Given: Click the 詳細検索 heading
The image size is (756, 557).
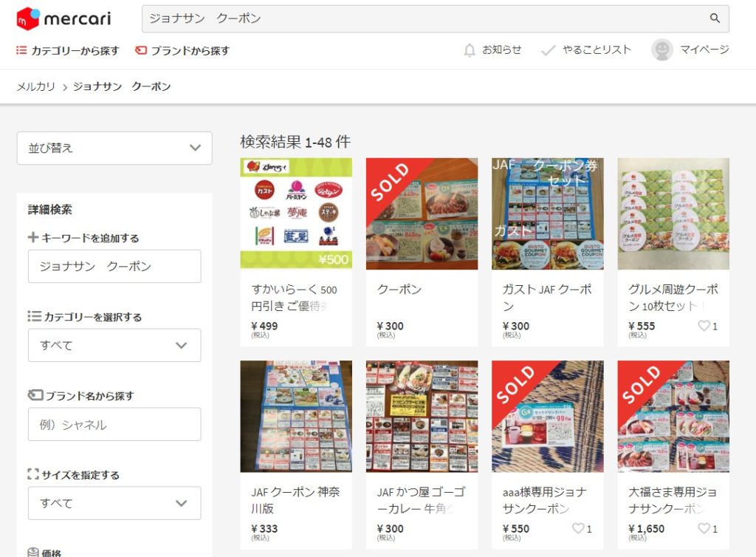Looking at the screenshot, I should (x=50, y=209).
